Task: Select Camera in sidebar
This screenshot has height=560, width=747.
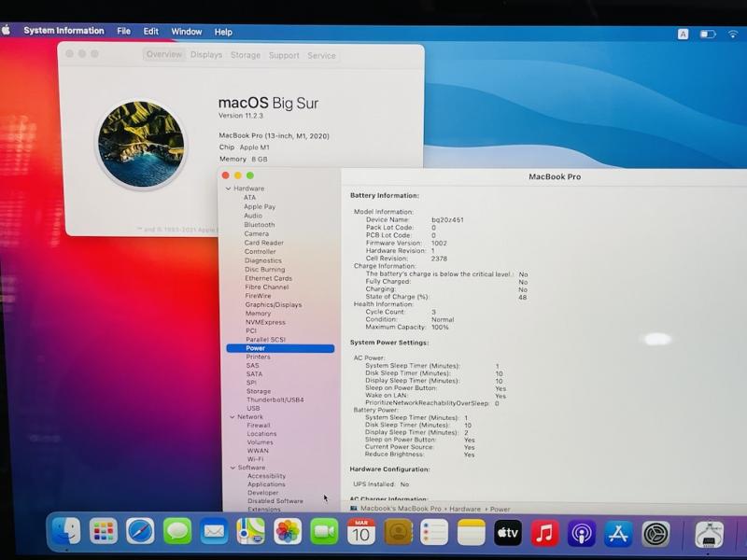Action: tap(256, 234)
